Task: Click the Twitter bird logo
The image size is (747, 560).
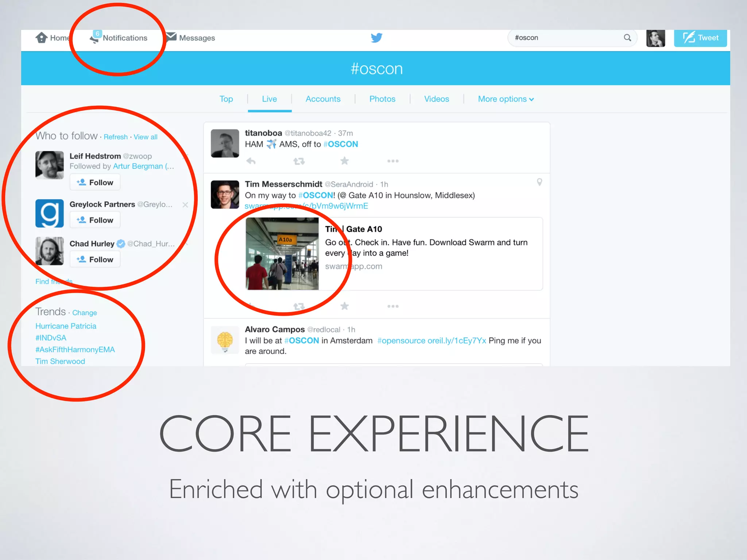Action: [376, 38]
